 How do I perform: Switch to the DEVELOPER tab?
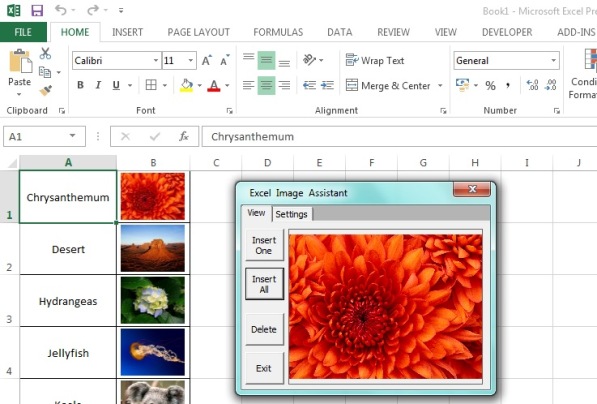(x=507, y=32)
